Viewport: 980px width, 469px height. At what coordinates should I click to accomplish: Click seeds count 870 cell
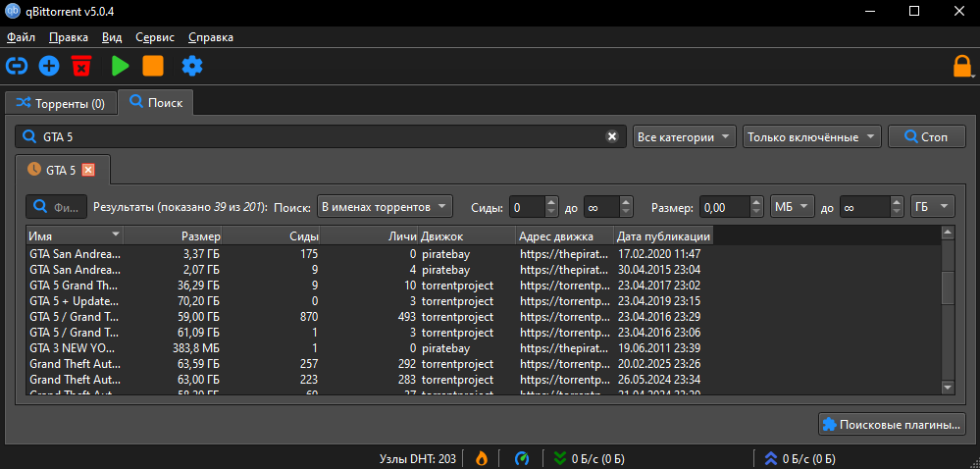pyautogui.click(x=309, y=316)
